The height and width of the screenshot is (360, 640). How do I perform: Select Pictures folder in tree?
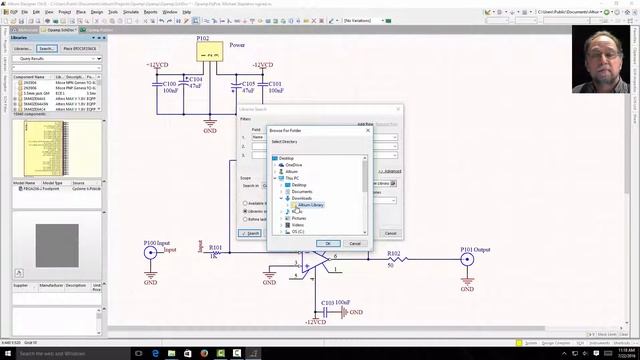pyautogui.click(x=299, y=218)
